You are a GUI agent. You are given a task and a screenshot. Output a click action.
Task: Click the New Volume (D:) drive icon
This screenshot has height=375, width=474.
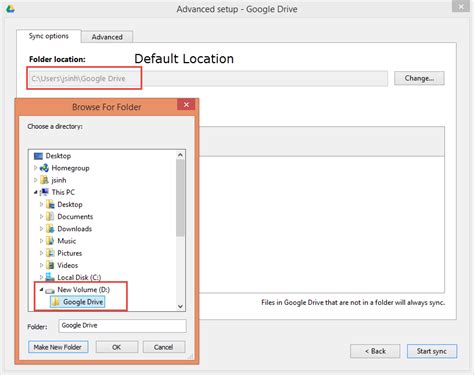click(x=50, y=290)
